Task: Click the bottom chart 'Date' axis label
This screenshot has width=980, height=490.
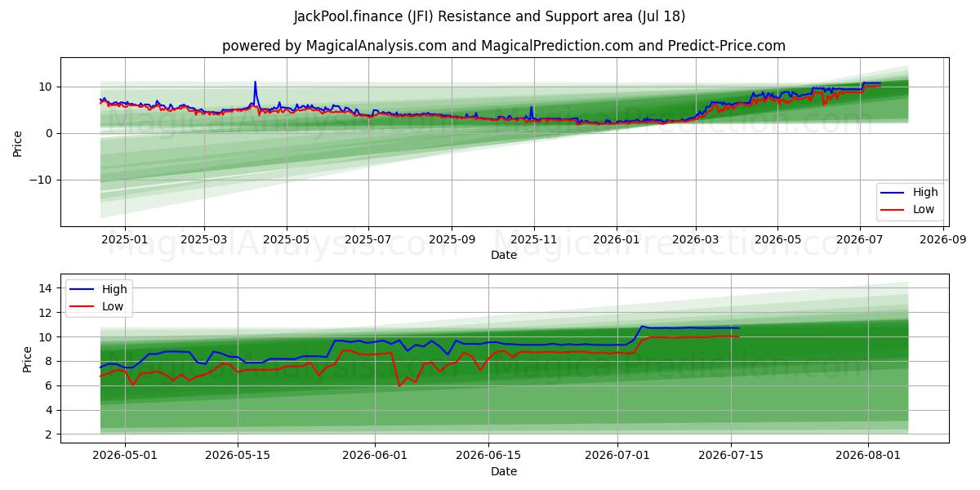Action: tap(504, 471)
